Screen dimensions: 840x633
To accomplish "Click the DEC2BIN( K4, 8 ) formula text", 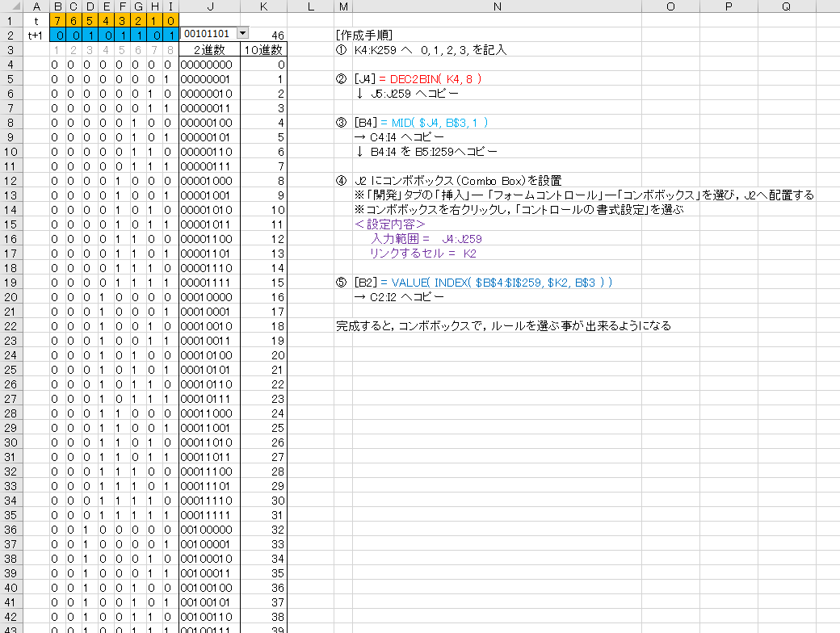I will pos(435,79).
